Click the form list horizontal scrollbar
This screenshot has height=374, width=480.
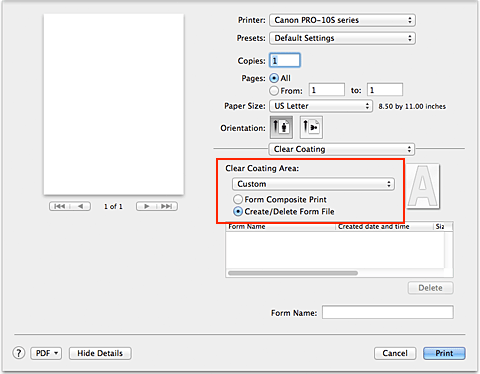(293, 273)
